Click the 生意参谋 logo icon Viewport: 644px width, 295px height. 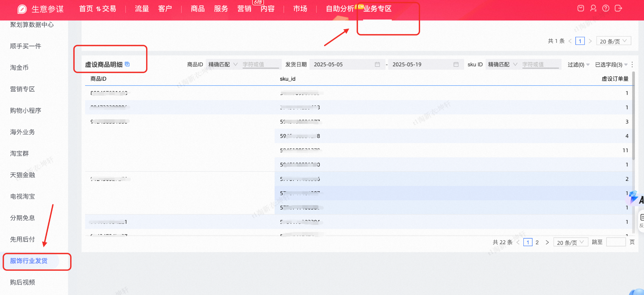(22, 9)
